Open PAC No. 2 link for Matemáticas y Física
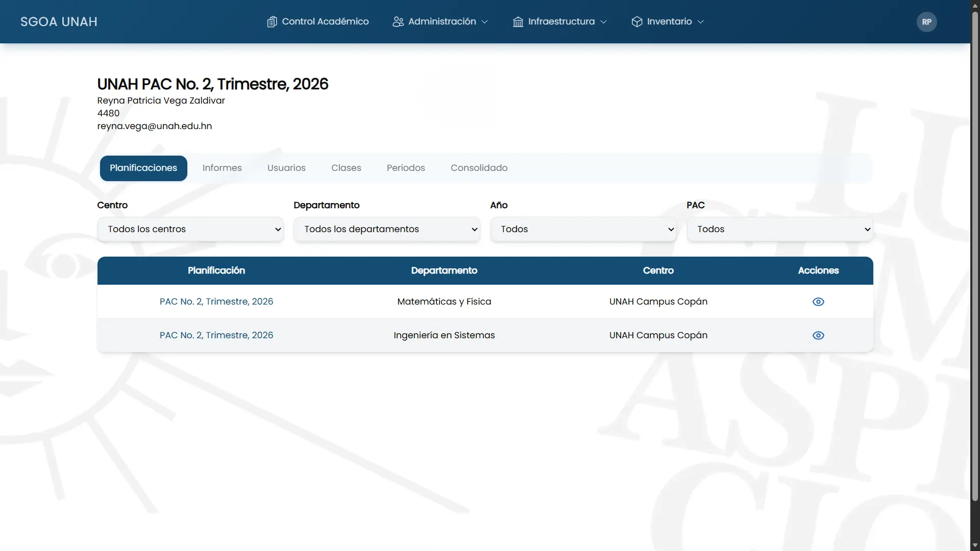The width and height of the screenshot is (980, 551). click(x=216, y=302)
